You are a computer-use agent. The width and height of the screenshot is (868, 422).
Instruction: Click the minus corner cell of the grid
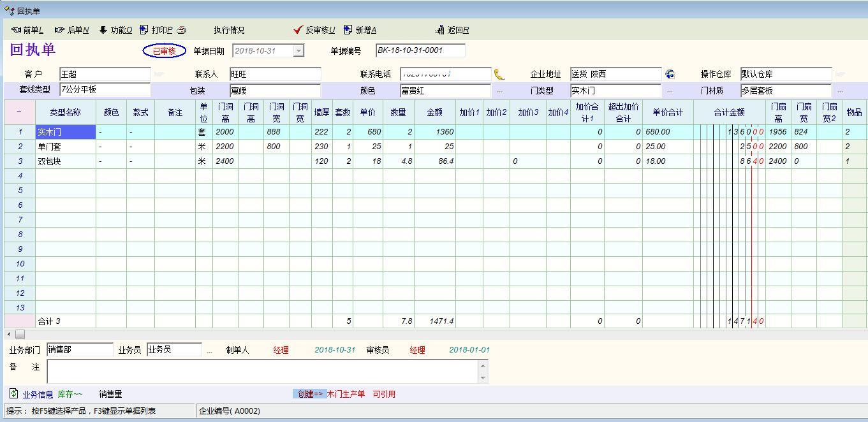pyautogui.click(x=20, y=112)
